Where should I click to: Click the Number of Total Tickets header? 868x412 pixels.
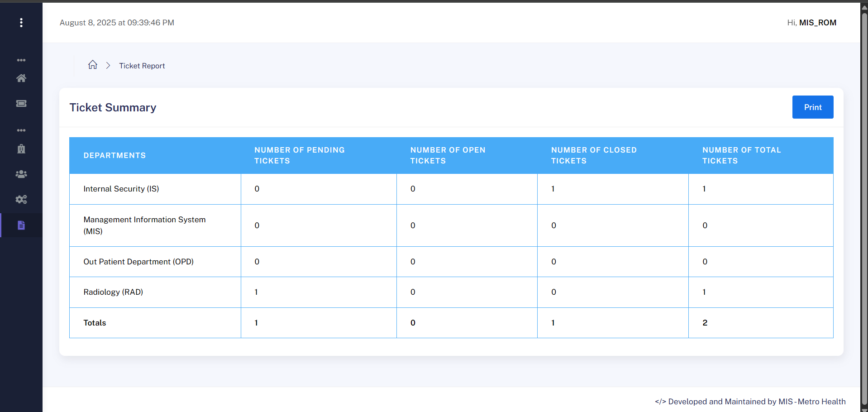(x=741, y=155)
